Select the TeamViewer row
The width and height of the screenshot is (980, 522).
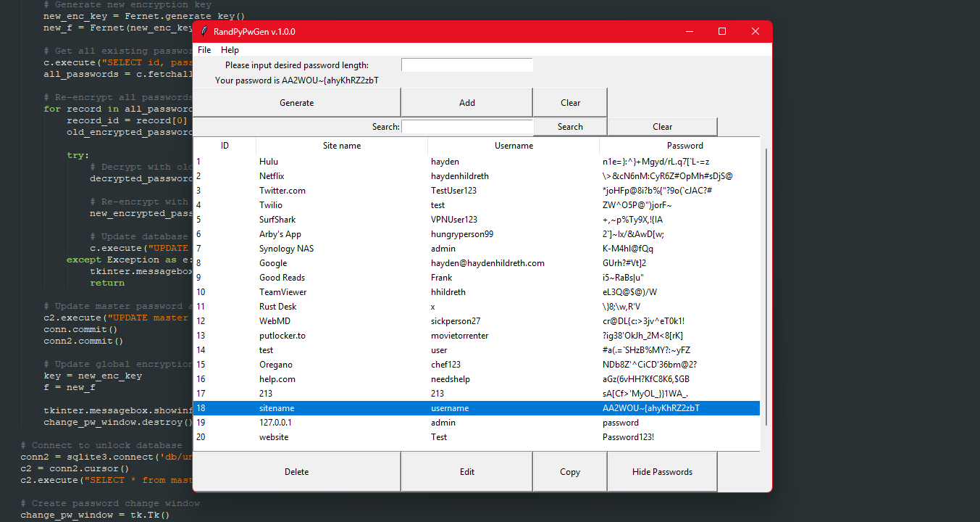[477, 292]
